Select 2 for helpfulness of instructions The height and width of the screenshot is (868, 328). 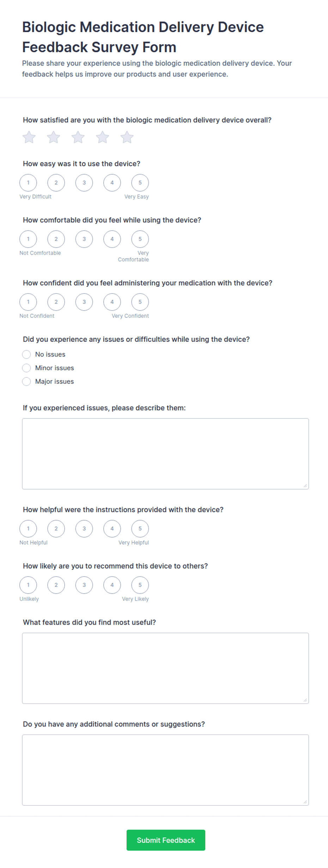point(56,529)
